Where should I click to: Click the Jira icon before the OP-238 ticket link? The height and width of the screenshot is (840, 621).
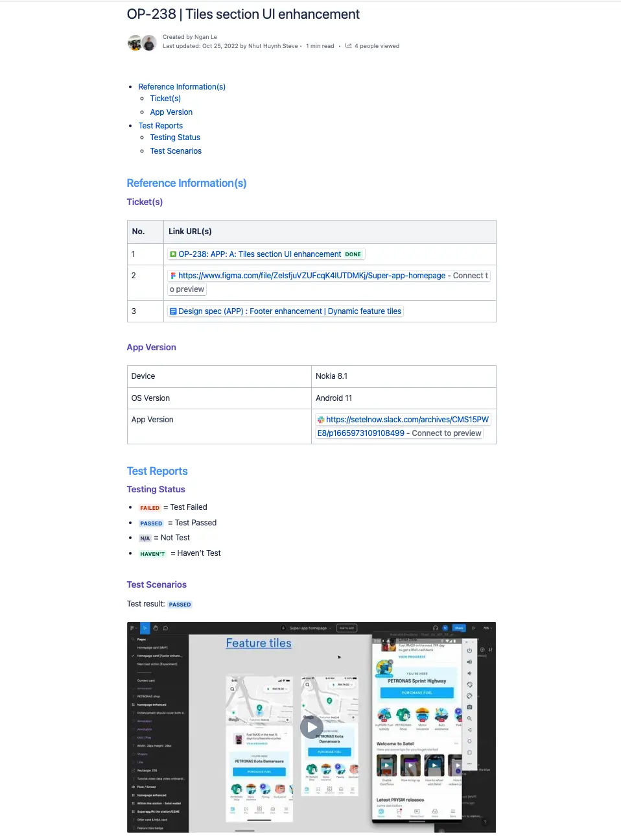tap(173, 254)
